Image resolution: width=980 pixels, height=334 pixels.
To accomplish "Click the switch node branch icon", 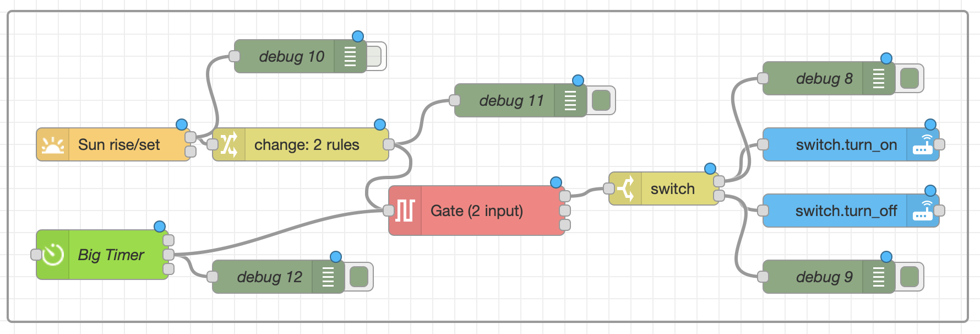I will (x=625, y=188).
